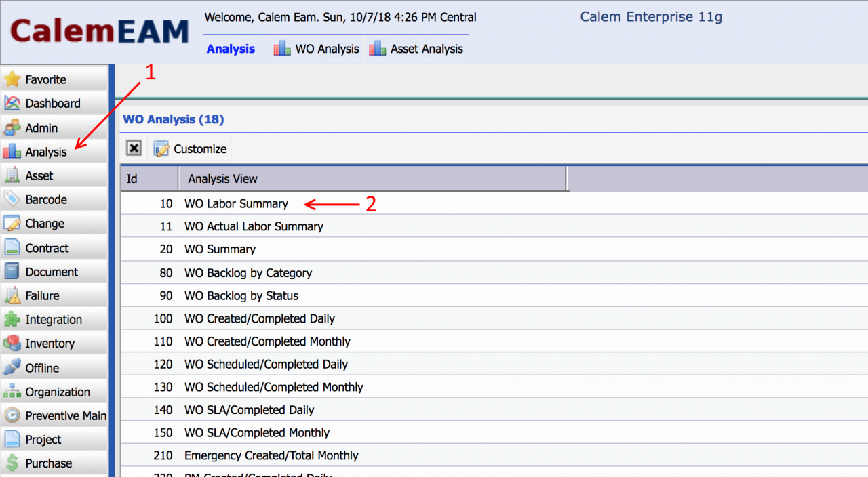Viewport: 868px width, 477px height.
Task: Open the Document module
Action: [x=54, y=272]
